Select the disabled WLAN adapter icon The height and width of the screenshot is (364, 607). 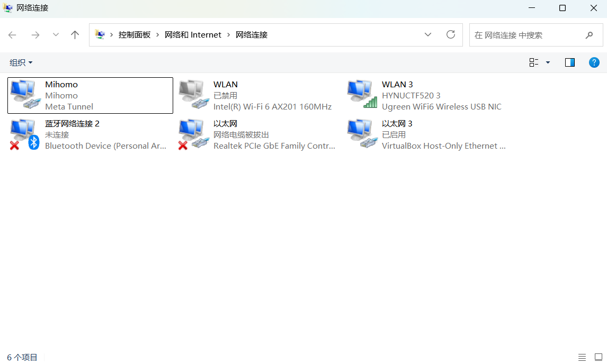click(x=193, y=95)
